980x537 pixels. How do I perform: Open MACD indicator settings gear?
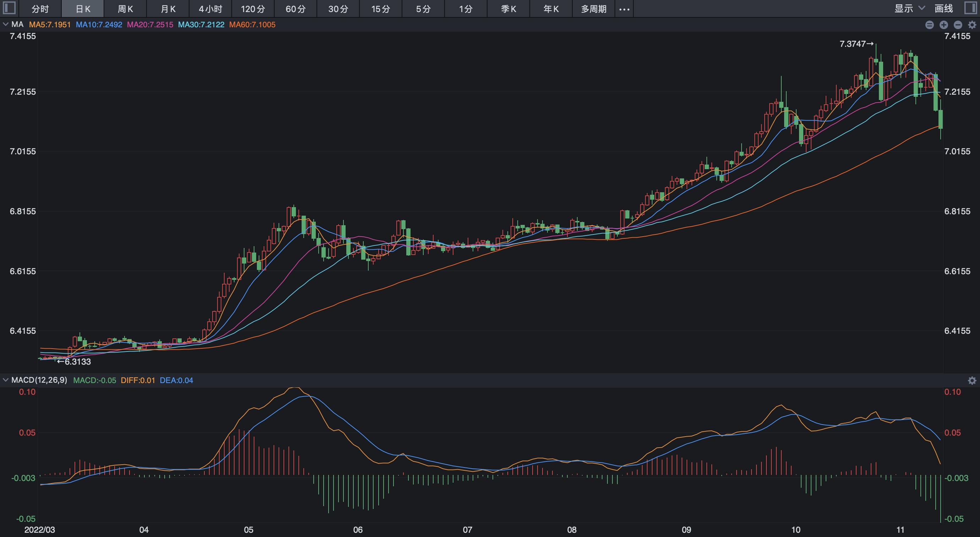[972, 381]
